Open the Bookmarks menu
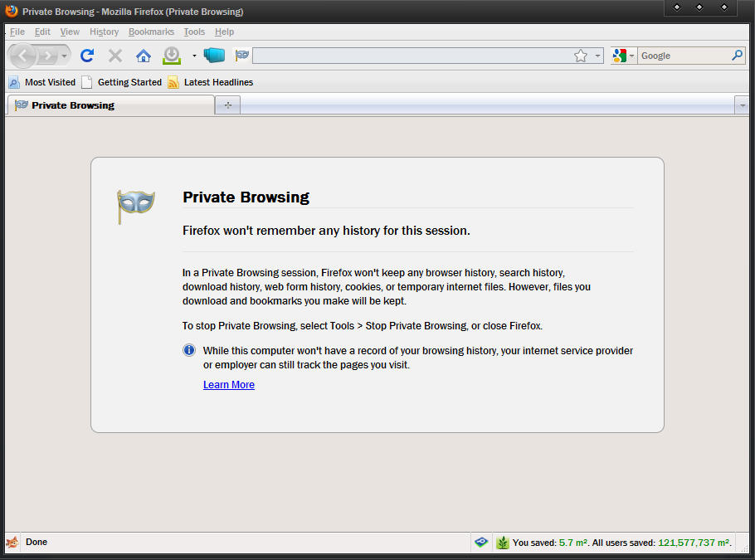 pos(151,32)
